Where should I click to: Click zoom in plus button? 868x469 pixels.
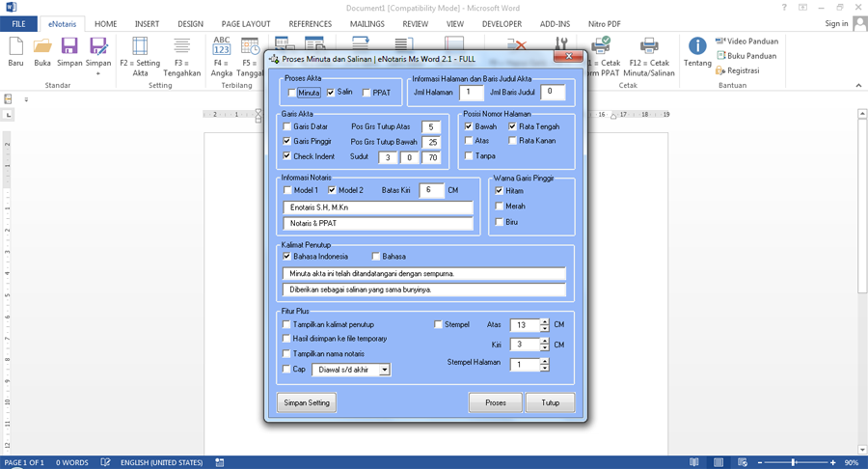point(832,462)
